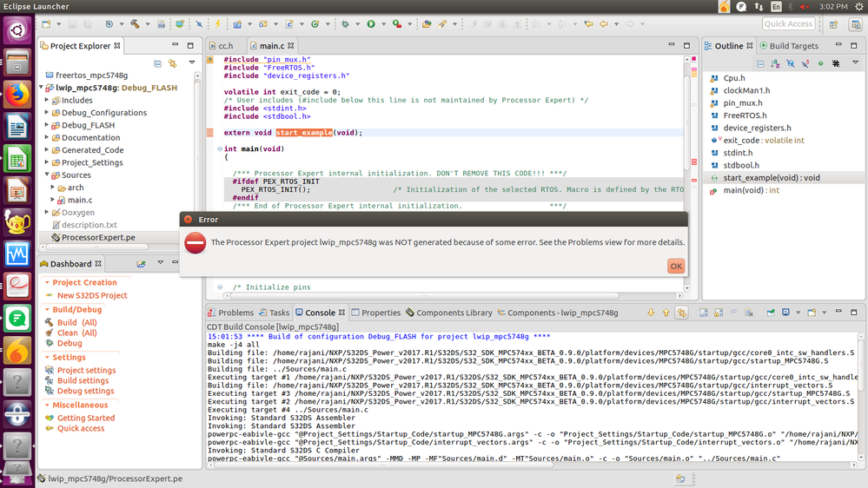This screenshot has height=488, width=868.
Task: Select main(void) : int in the Outline
Action: [751, 190]
